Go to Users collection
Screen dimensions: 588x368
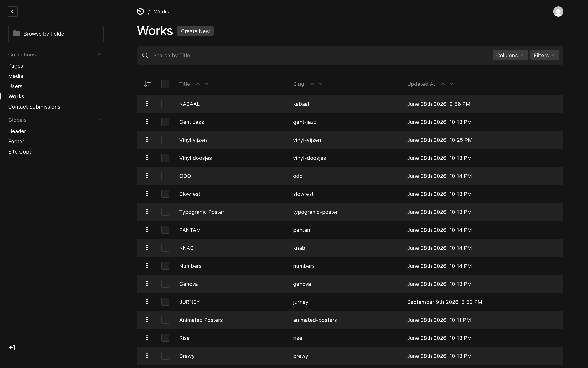click(15, 86)
